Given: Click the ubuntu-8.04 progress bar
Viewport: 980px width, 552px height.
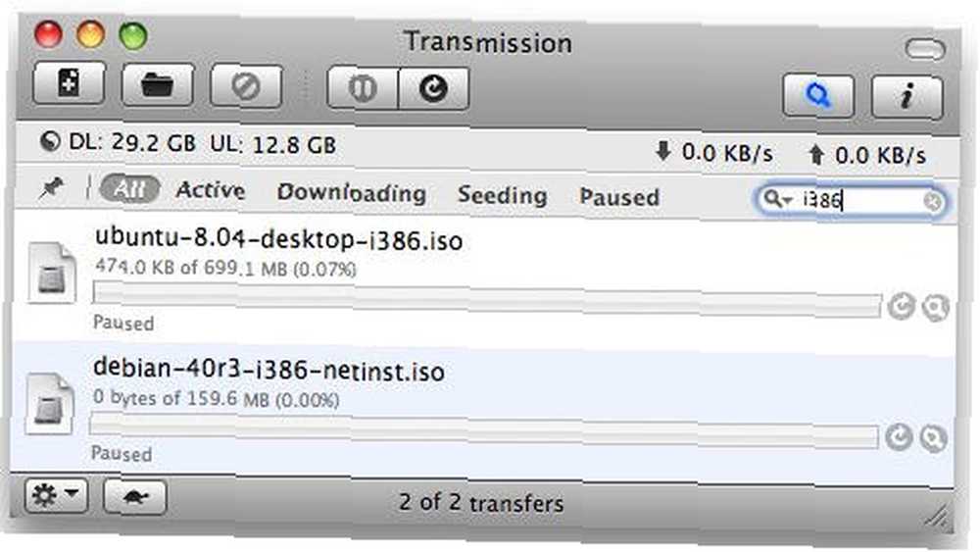Looking at the screenshot, I should (487, 299).
